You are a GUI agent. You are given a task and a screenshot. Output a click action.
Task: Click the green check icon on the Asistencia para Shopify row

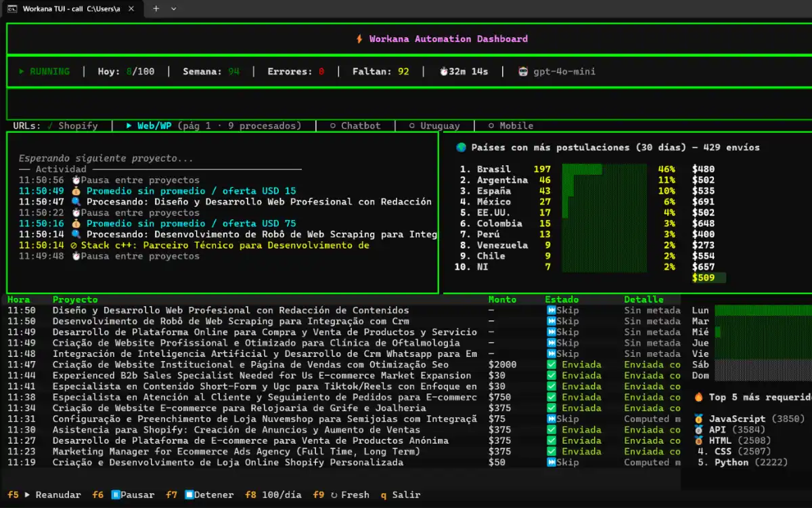coord(551,429)
